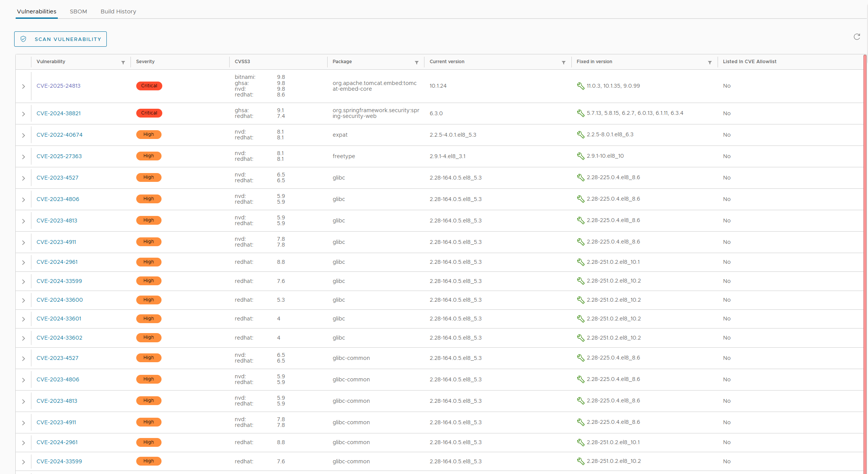Click the wrench icon in the expat row
Screen dimensions: 868x474
point(581,135)
